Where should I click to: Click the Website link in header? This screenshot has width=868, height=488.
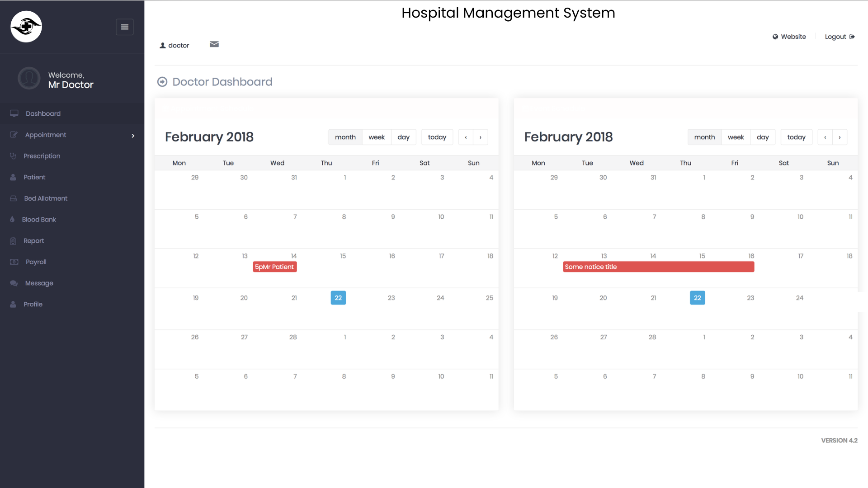(789, 37)
